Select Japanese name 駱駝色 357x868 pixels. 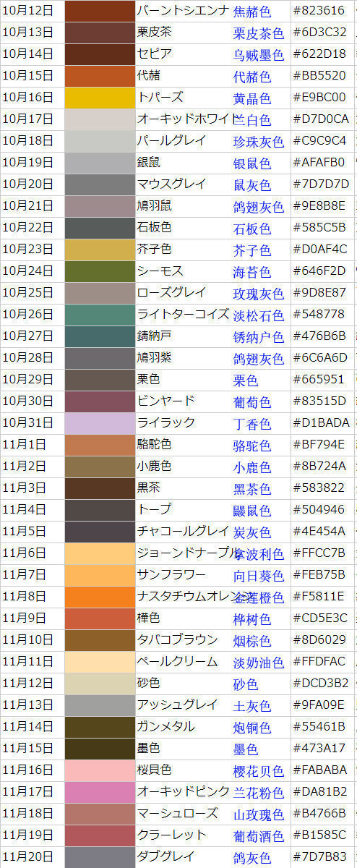pyautogui.click(x=155, y=444)
